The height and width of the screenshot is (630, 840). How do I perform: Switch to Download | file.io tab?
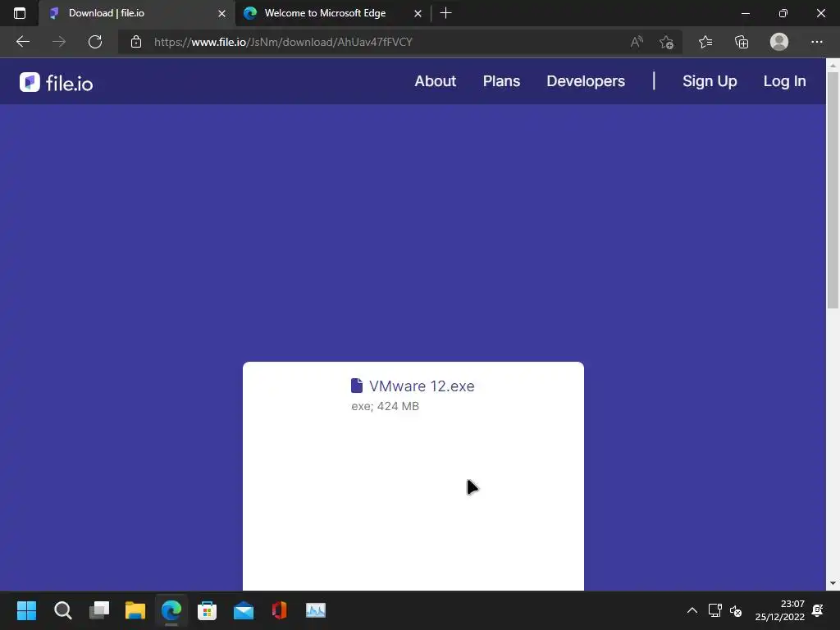[x=137, y=13]
